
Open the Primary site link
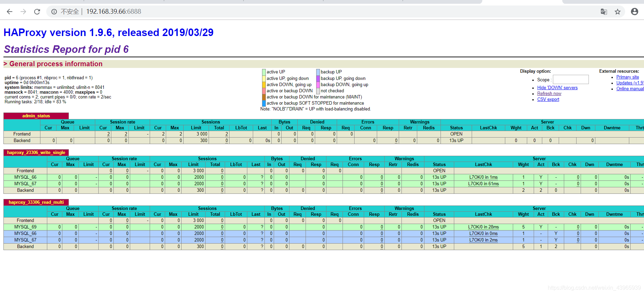point(628,77)
